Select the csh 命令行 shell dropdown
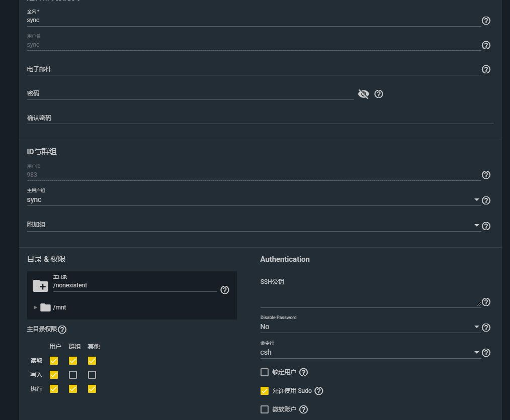Image resolution: width=510 pixels, height=420 pixels. tap(370, 353)
